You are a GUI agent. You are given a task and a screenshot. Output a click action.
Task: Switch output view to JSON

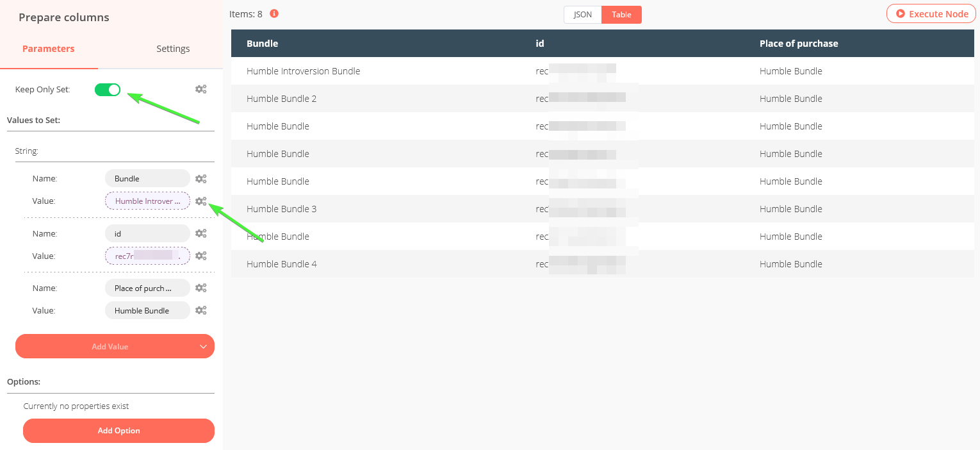click(582, 15)
